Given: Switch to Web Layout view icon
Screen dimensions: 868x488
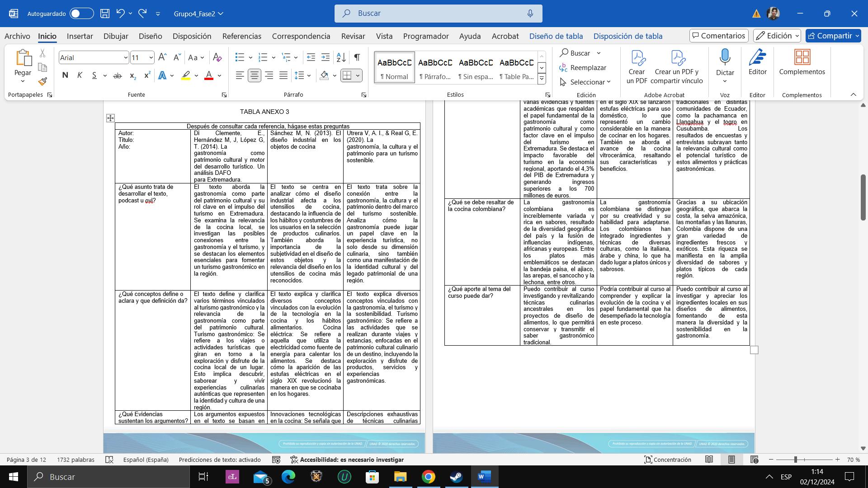Looking at the screenshot, I should (754, 460).
